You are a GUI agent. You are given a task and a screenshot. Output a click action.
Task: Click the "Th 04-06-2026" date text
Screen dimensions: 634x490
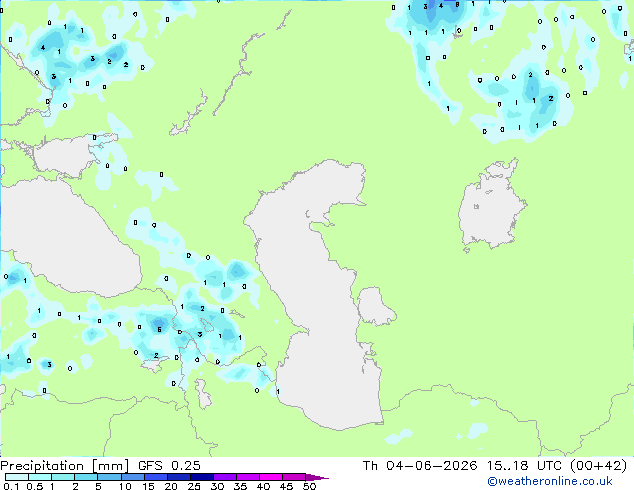tap(420, 466)
